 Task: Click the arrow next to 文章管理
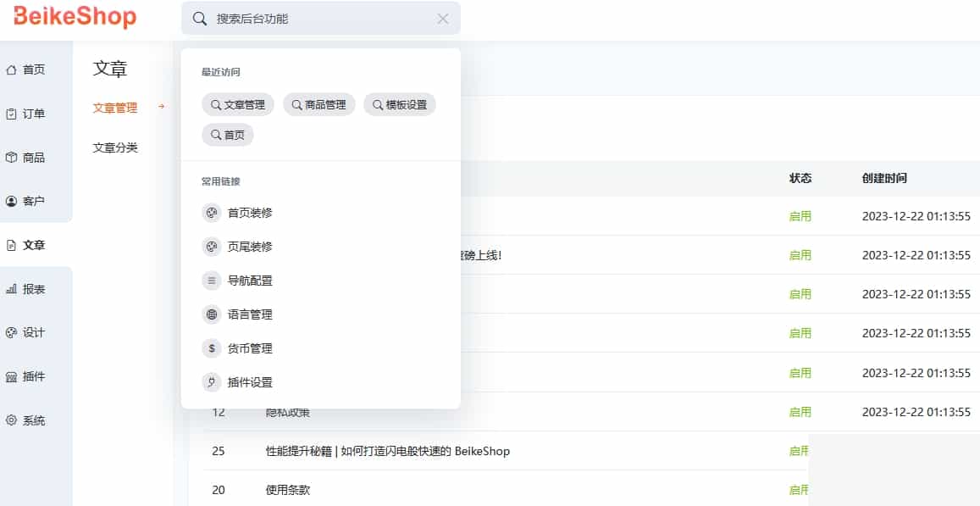tap(161, 107)
